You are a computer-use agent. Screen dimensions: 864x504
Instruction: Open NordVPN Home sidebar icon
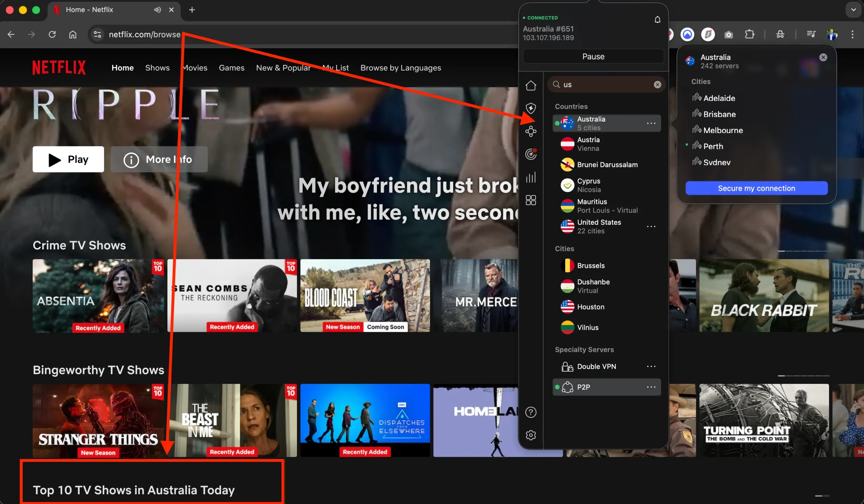point(531,85)
